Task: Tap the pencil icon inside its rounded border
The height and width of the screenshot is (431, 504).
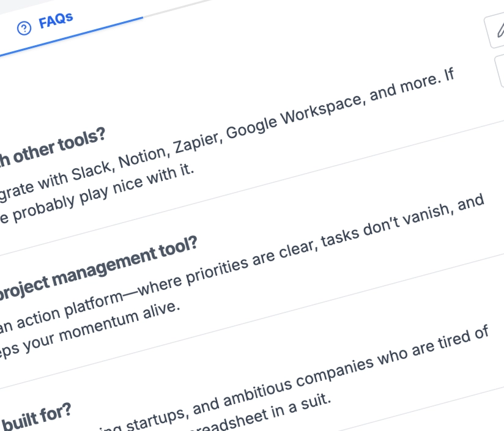Action: 499,29
